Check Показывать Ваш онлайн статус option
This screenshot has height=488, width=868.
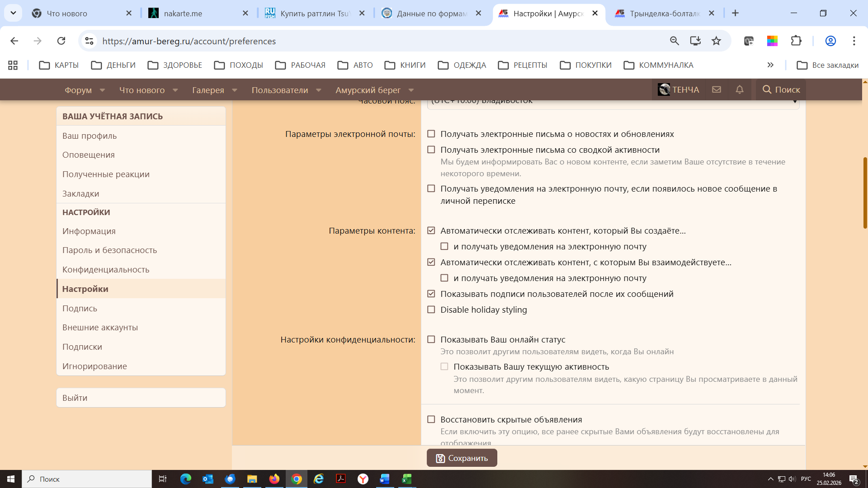[x=431, y=339]
